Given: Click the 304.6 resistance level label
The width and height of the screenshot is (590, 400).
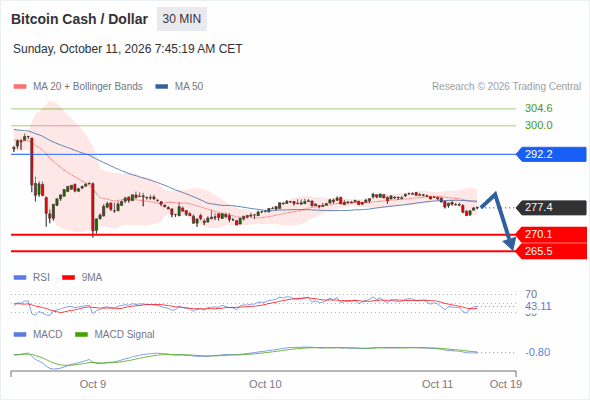Looking at the screenshot, I should pos(539,108).
